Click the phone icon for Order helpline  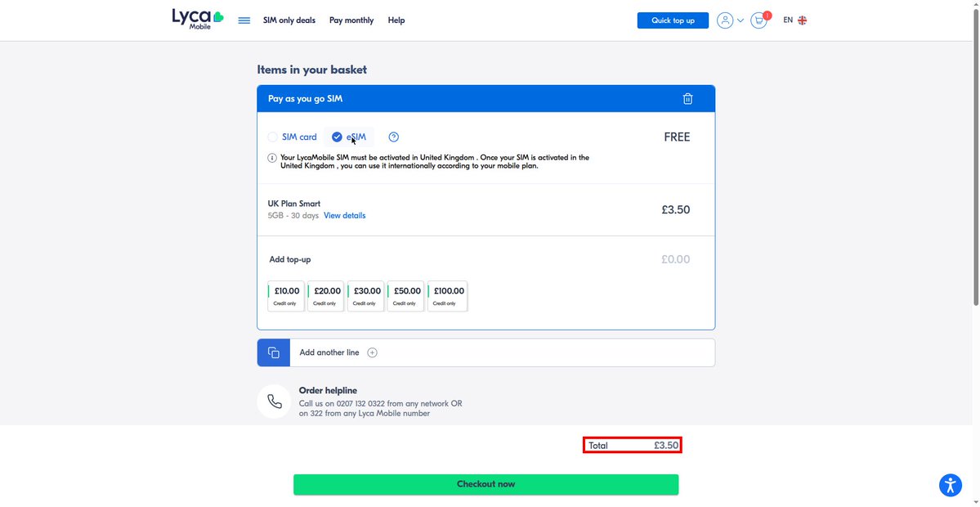[x=275, y=402]
